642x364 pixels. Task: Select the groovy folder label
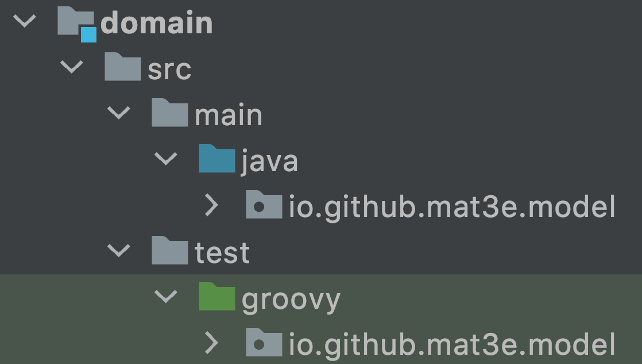tap(291, 299)
